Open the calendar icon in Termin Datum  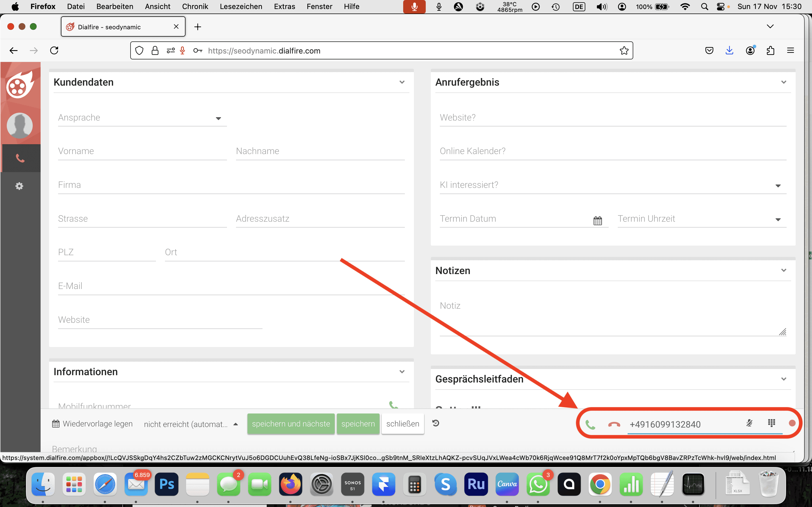coord(598,220)
